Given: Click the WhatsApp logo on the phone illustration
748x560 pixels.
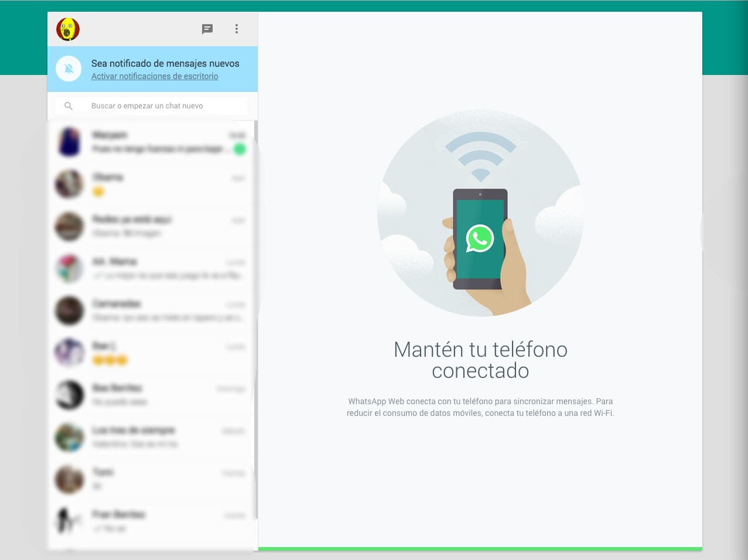Looking at the screenshot, I should pyautogui.click(x=480, y=238).
